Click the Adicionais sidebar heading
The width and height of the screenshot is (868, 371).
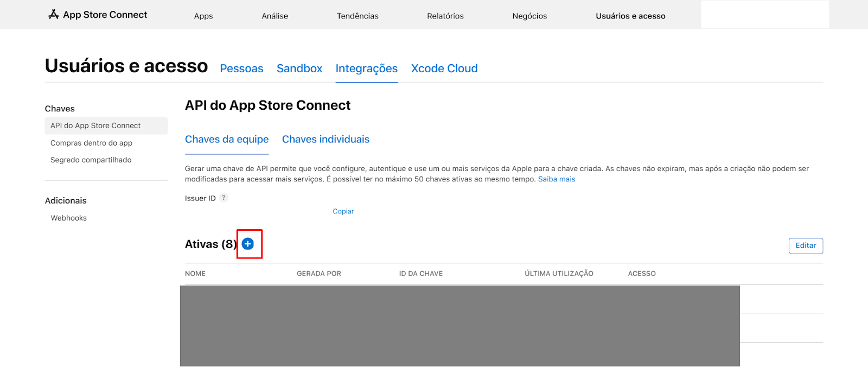tap(66, 200)
